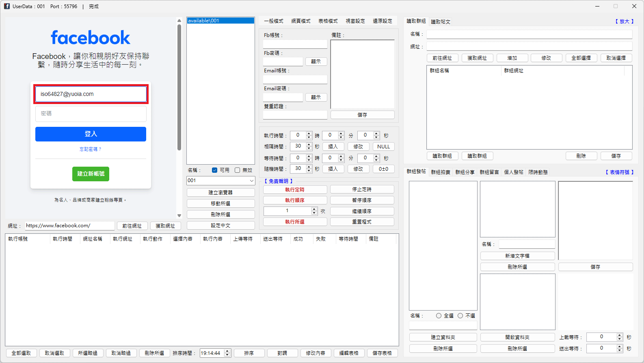Click 顯示 beside the Fb密碼 field
The height and width of the screenshot is (363, 644).
pos(316,62)
